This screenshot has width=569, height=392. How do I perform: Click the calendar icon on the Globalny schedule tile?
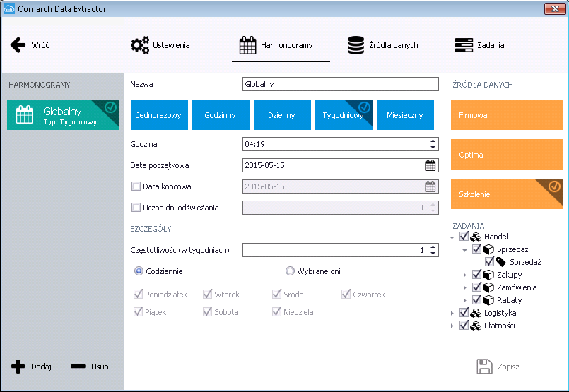coord(25,115)
